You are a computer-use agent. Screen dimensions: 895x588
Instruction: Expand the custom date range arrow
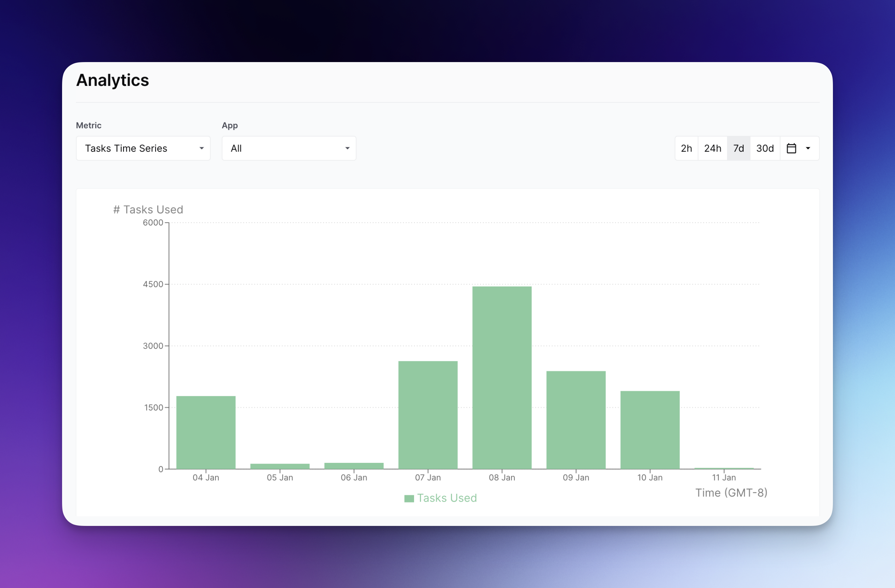[x=808, y=148]
